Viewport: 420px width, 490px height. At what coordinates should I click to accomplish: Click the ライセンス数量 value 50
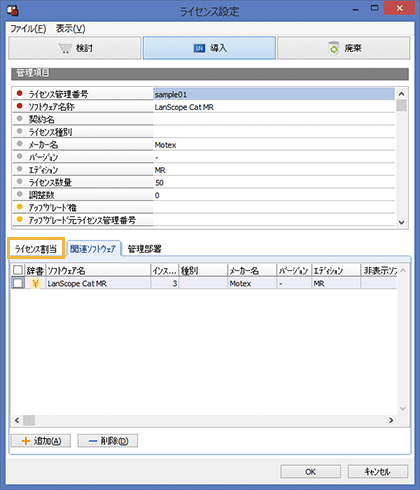[x=274, y=183]
